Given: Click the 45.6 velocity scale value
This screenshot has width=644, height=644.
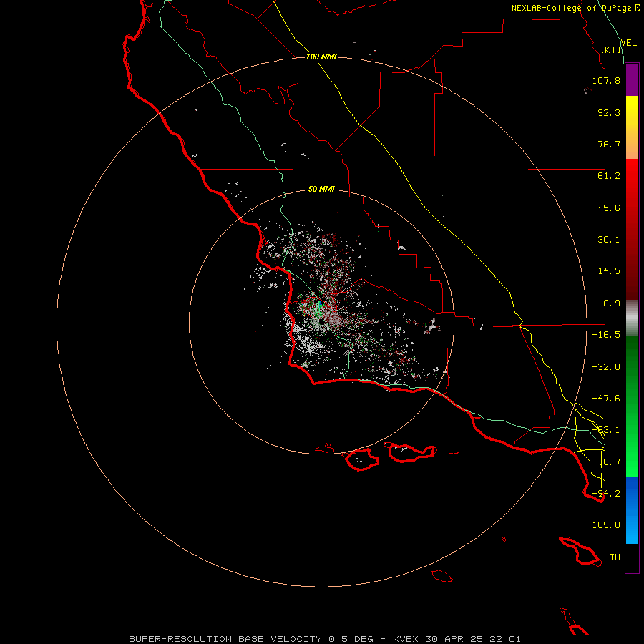Looking at the screenshot, I should 609,208.
